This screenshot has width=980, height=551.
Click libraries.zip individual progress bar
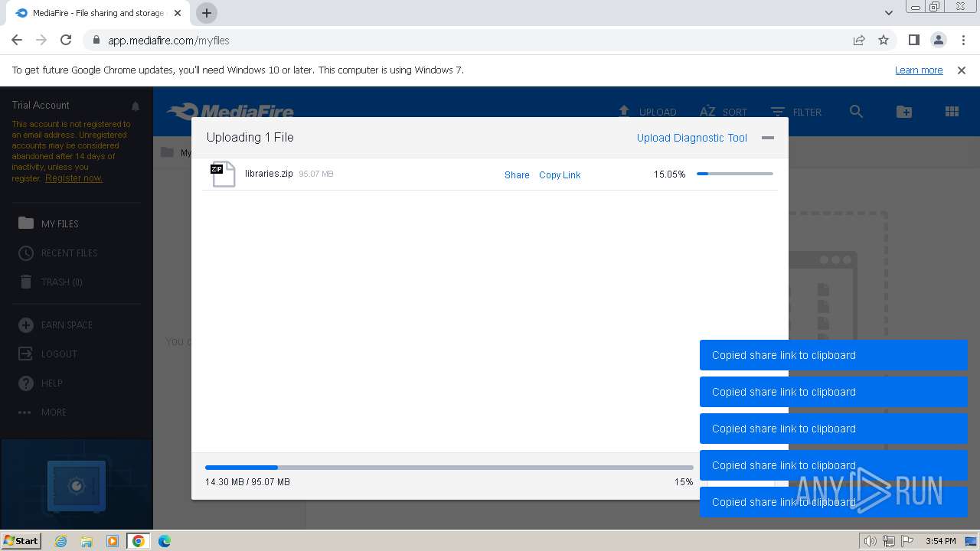click(735, 174)
